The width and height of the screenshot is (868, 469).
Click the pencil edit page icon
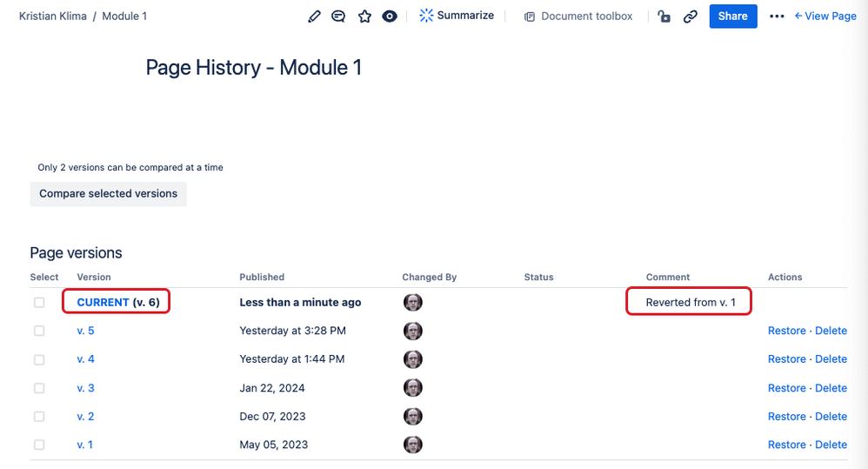click(x=314, y=16)
